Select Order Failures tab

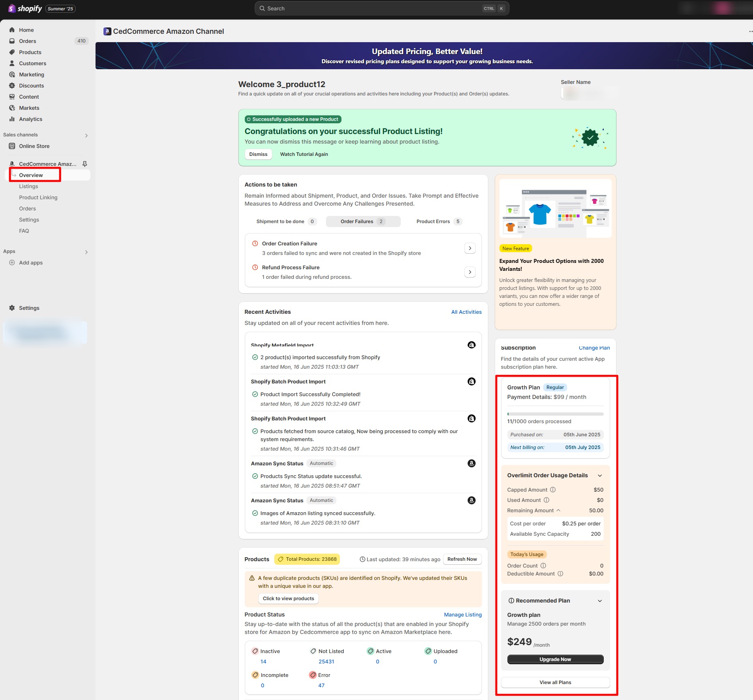(x=363, y=222)
